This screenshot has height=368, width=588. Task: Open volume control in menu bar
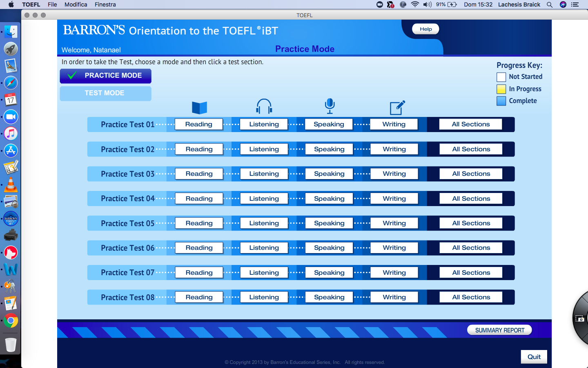coord(428,4)
